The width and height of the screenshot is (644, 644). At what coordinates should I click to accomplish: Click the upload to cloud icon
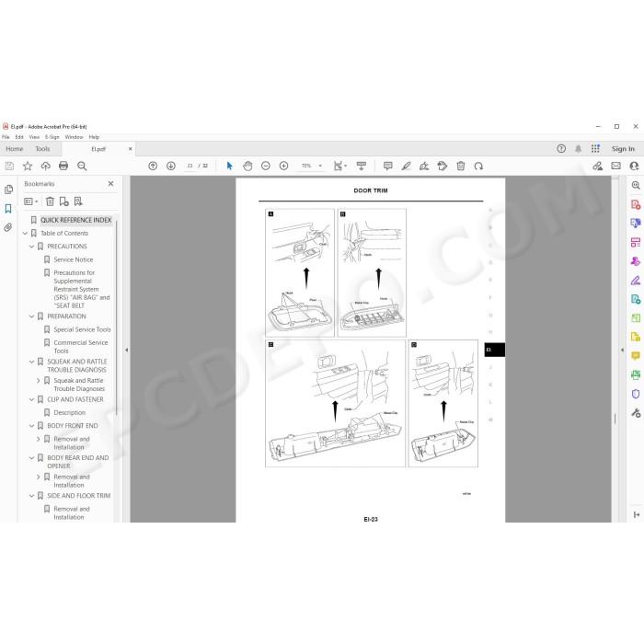pos(46,166)
